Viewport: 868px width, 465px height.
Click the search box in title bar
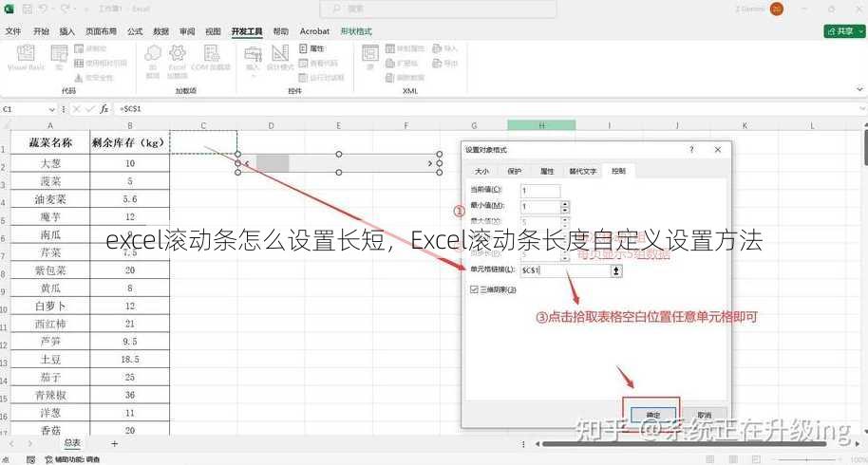(438, 9)
